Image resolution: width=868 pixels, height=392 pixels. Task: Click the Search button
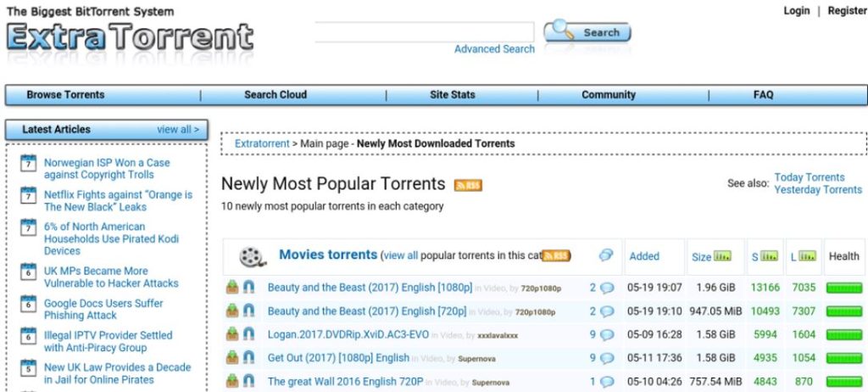[588, 32]
